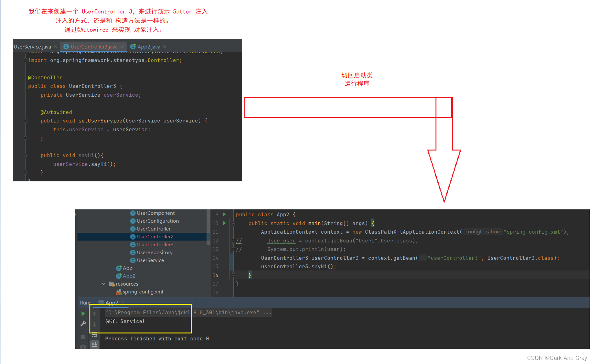Image resolution: width=592 pixels, height=364 pixels.
Task: Click userController3.sayHi() call on line 15
Action: tap(299, 267)
